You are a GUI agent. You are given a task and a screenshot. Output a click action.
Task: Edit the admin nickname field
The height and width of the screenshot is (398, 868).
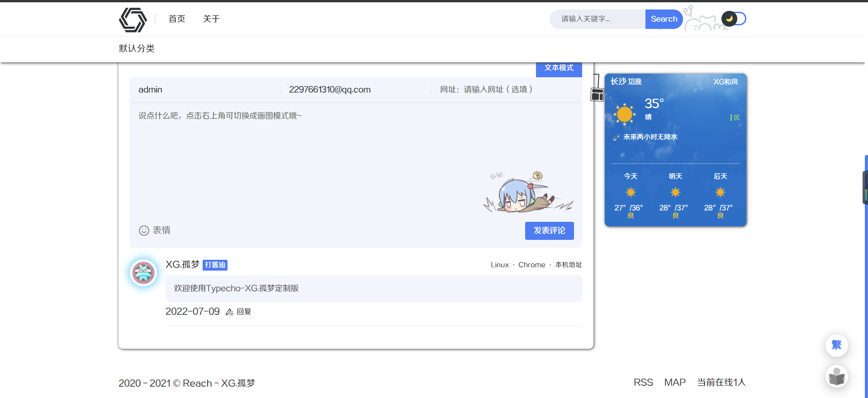(x=206, y=89)
